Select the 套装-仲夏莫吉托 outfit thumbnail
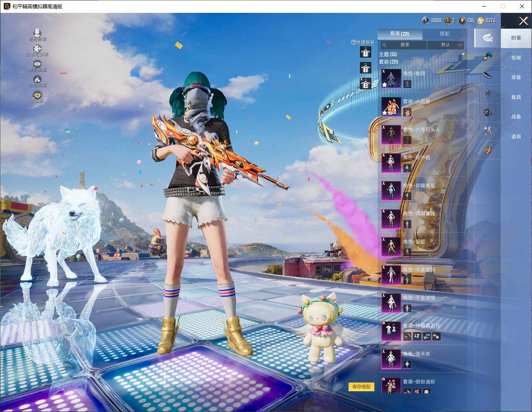 coord(391,331)
